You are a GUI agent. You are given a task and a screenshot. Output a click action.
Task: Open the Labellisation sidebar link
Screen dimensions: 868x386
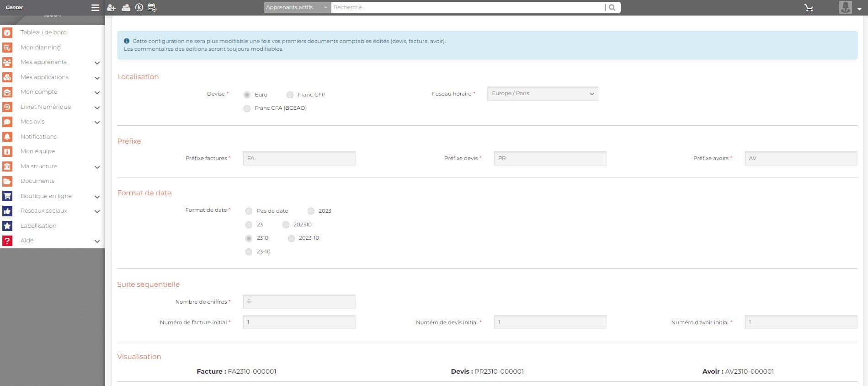click(x=38, y=226)
